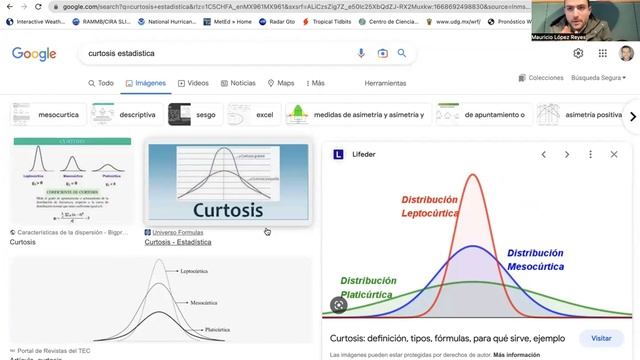Select the Imágenes tab
Viewport: 640px width, 360px height.
click(x=146, y=83)
